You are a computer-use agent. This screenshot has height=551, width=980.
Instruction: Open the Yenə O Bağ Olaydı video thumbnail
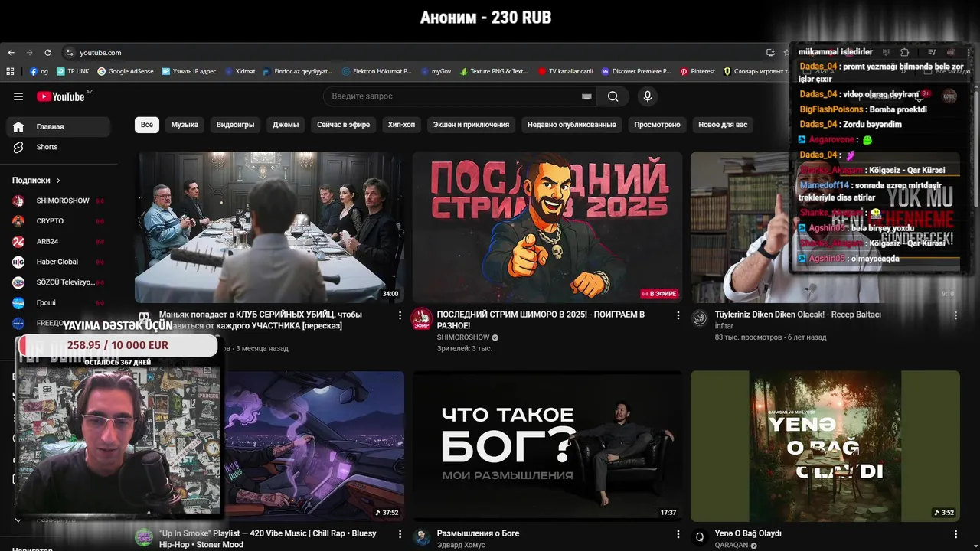click(x=825, y=446)
